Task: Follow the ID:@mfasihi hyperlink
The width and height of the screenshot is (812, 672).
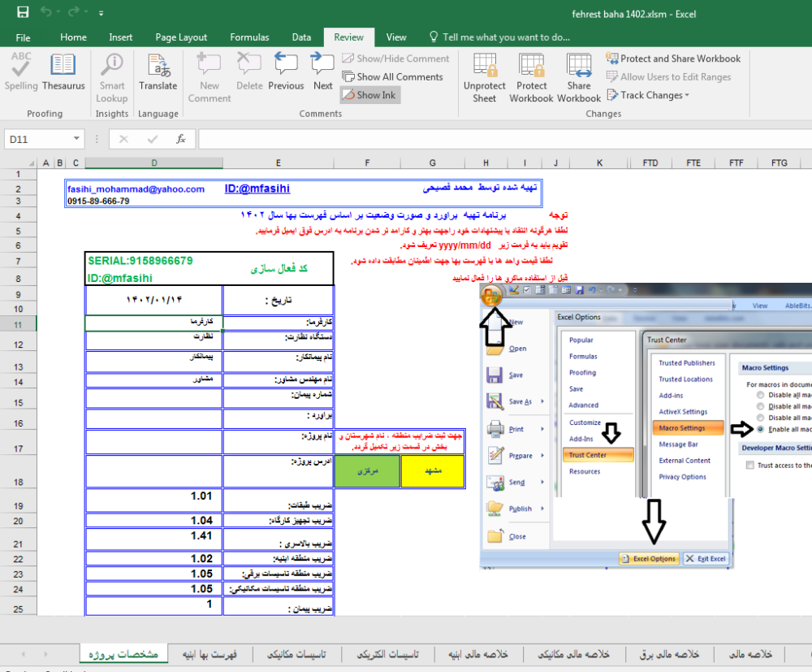Action: point(257,188)
